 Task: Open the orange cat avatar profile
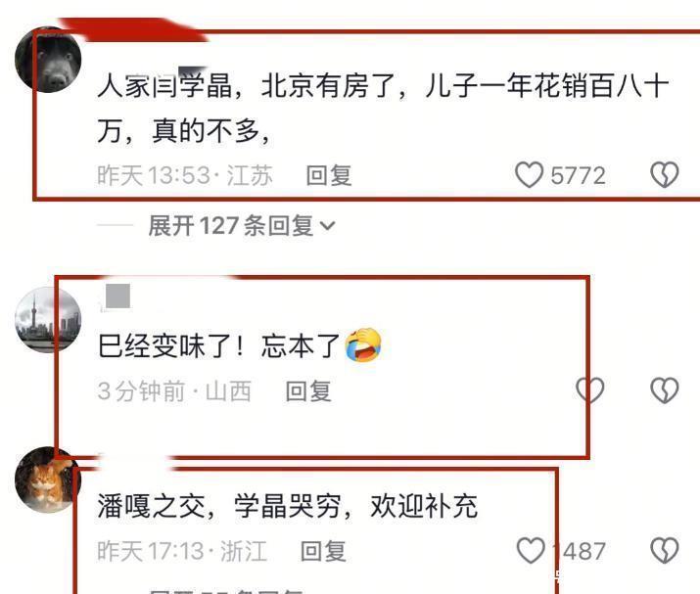(48, 480)
